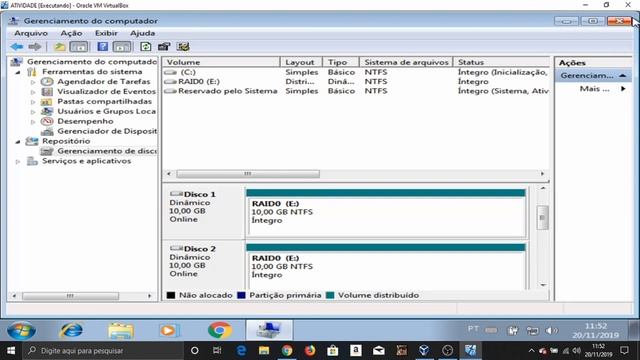The height and width of the screenshot is (360, 640).
Task: Open Amazon app on host taskbar
Action: (x=356, y=350)
